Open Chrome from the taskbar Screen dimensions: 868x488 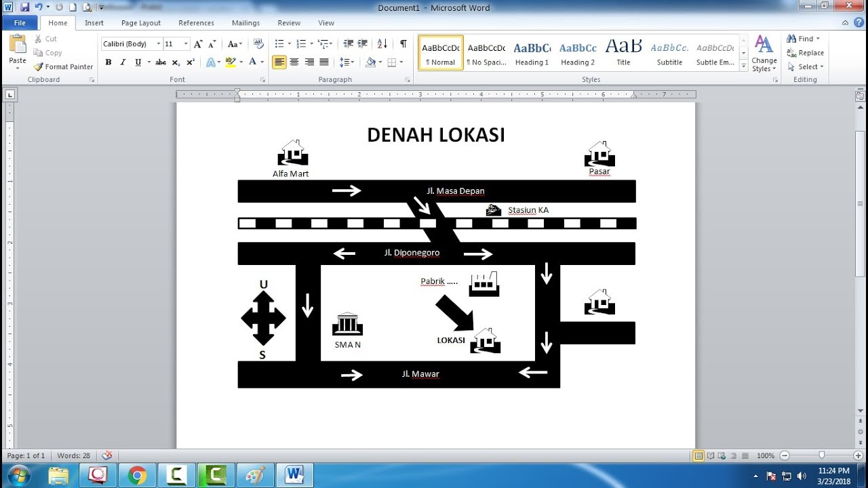pyautogui.click(x=137, y=475)
